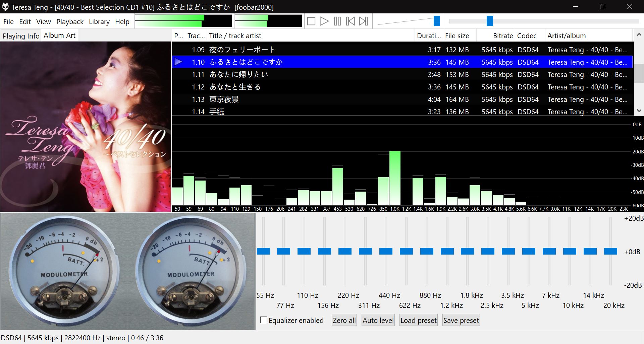Click the 880 Hz equalizer band slider
The image size is (644, 344).
coord(427,251)
